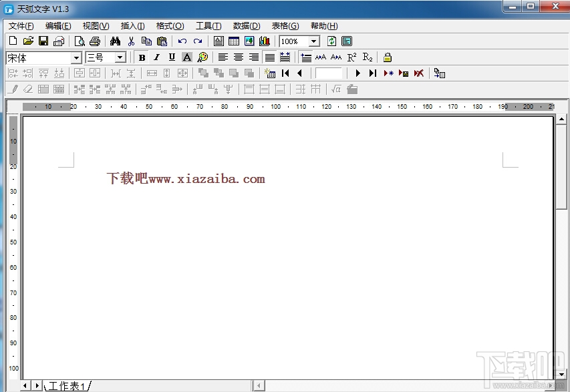The height and width of the screenshot is (392, 570).
Task: Click the vertical scrollbar up arrow
Action: [x=561, y=119]
